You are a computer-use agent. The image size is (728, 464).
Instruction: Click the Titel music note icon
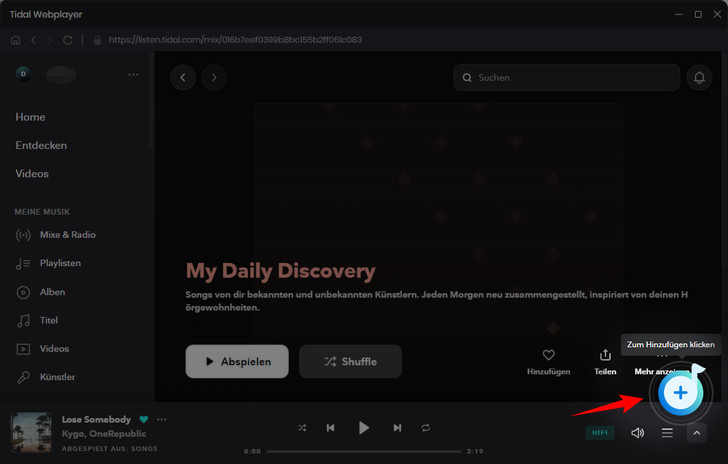point(23,320)
